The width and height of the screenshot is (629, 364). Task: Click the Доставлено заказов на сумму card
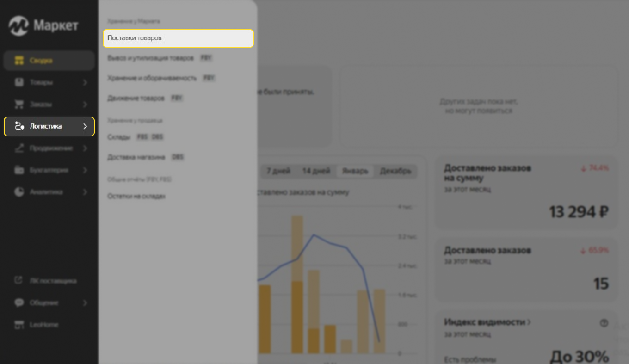(527, 192)
